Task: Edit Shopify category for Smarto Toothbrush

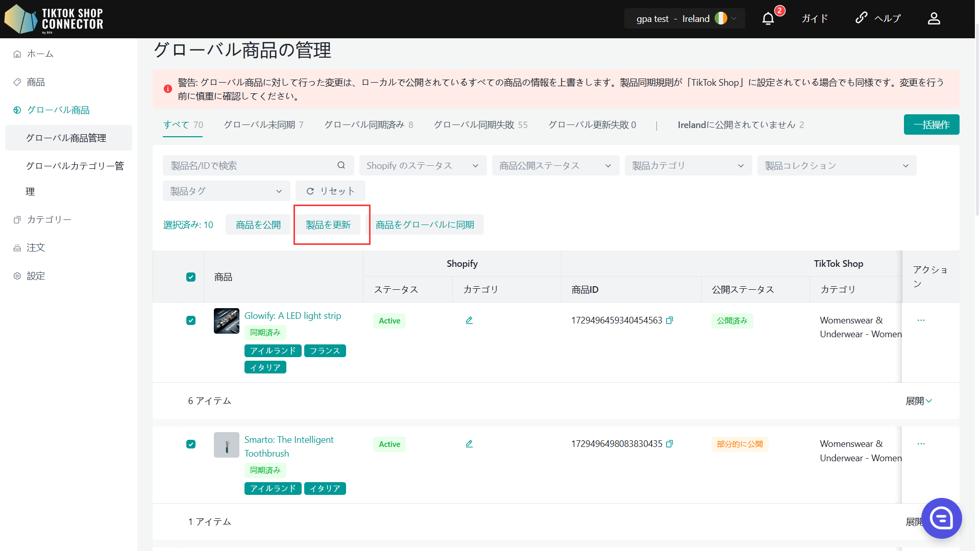Action: [469, 444]
